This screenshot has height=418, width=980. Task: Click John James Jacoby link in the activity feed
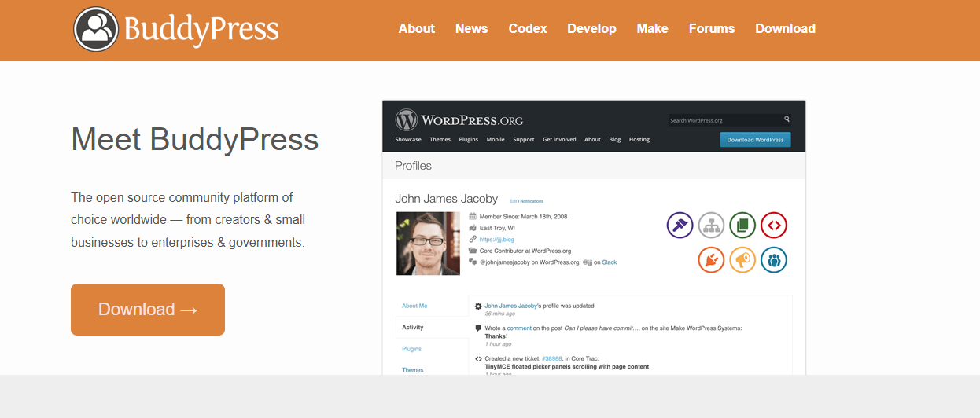[x=511, y=306]
